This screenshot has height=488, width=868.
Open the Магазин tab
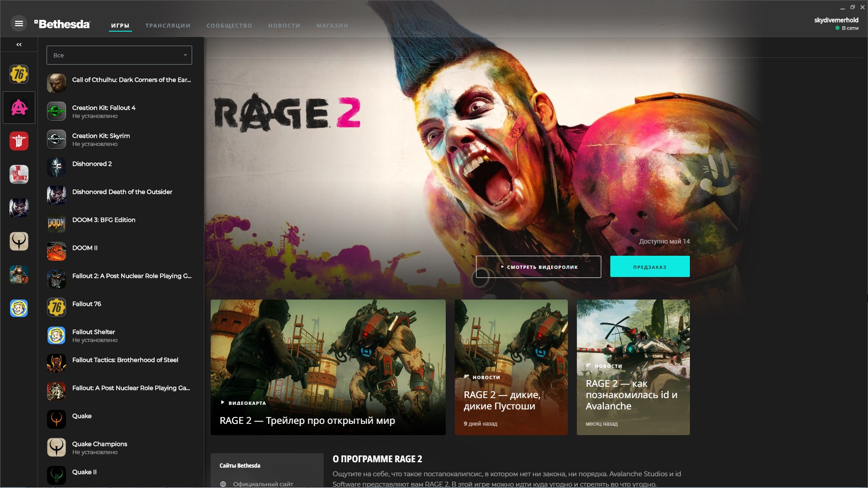coord(332,26)
